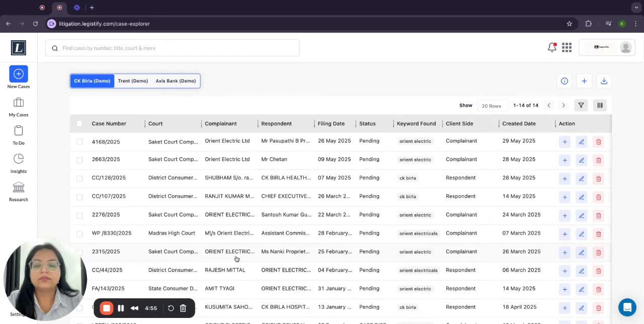Reload the browser page
Screen dimensions: 644x324
coord(35,24)
